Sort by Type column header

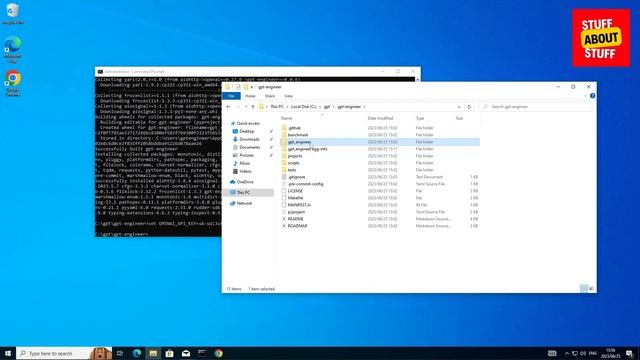coord(420,118)
